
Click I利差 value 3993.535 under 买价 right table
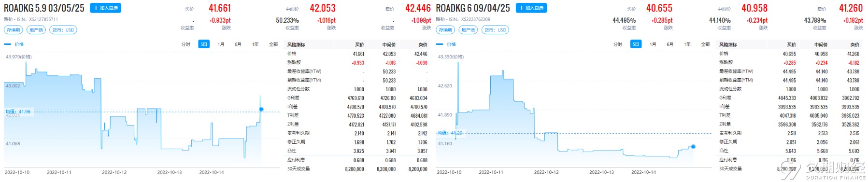click(787, 107)
